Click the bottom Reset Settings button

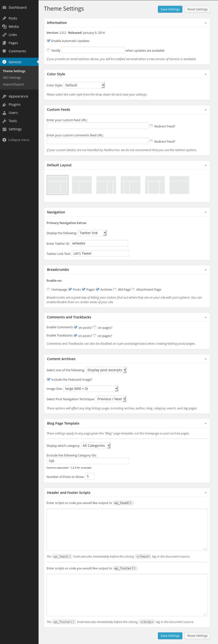pyautogui.click(x=197, y=635)
